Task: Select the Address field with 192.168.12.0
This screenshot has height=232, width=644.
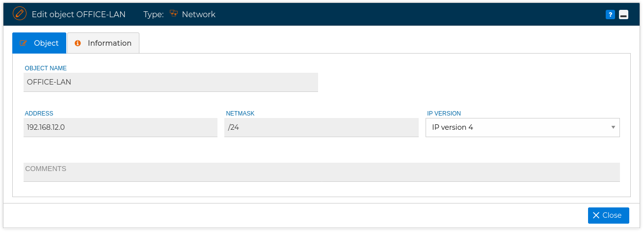Action: coord(120,127)
